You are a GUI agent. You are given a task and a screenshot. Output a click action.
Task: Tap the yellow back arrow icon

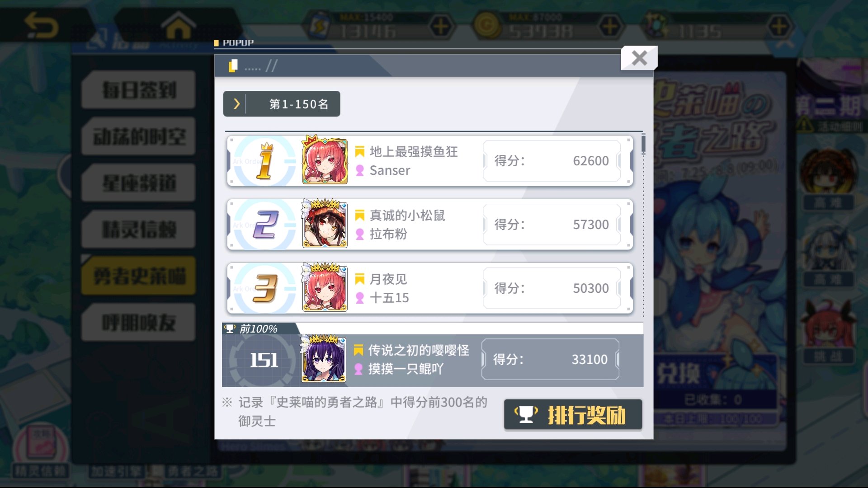[x=42, y=25]
